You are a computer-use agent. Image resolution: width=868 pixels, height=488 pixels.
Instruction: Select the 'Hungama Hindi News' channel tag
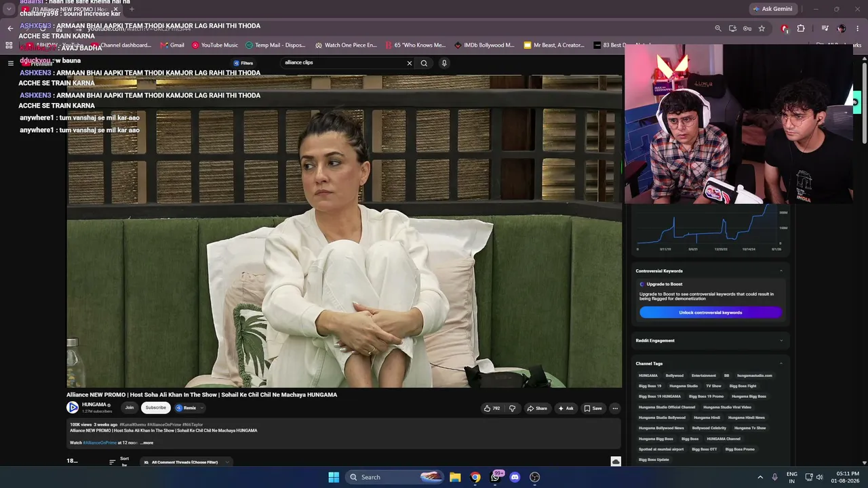746,418
